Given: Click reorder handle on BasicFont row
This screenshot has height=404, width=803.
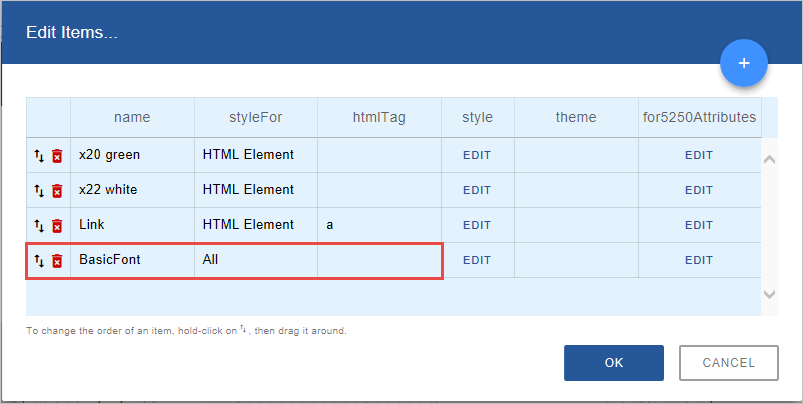Looking at the screenshot, I should tap(39, 260).
